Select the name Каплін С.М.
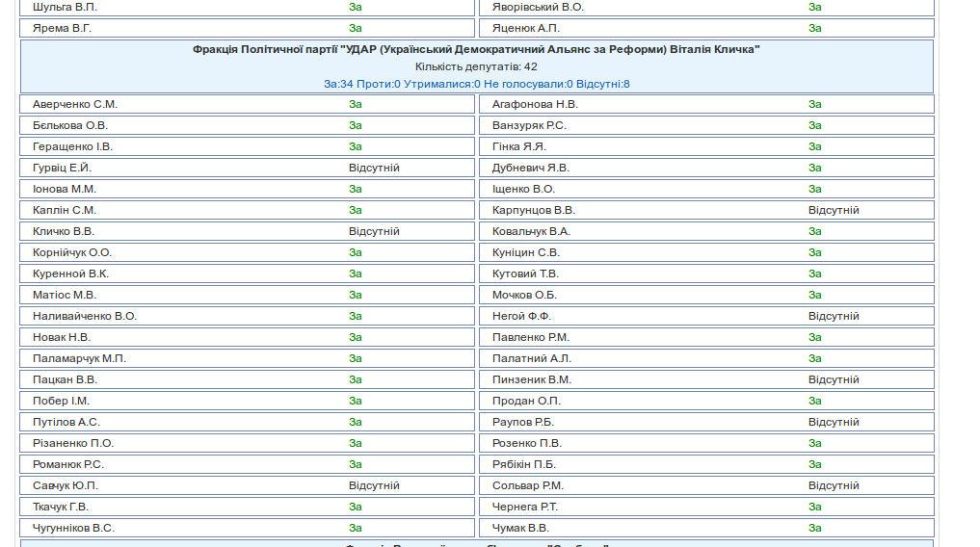This screenshot has height=547, width=980. coord(65,211)
